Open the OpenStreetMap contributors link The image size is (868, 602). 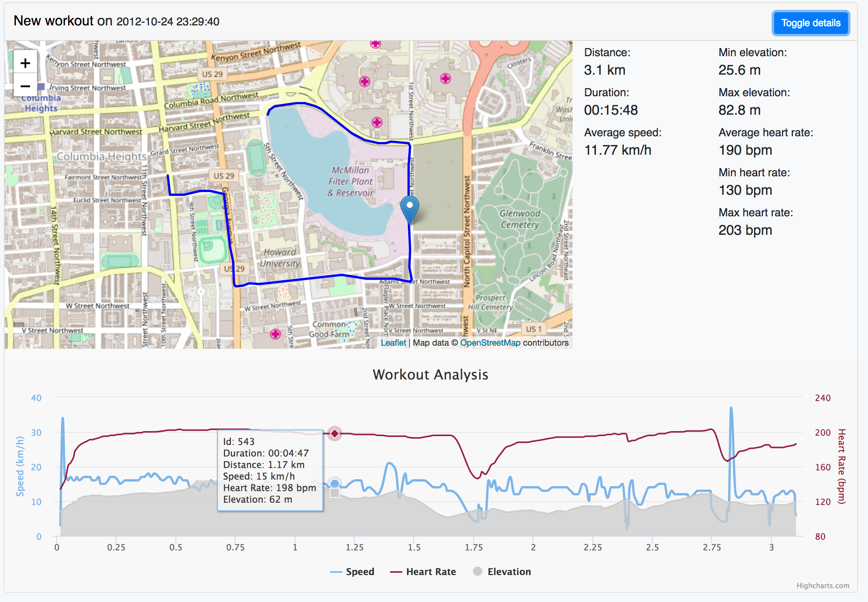click(490, 343)
